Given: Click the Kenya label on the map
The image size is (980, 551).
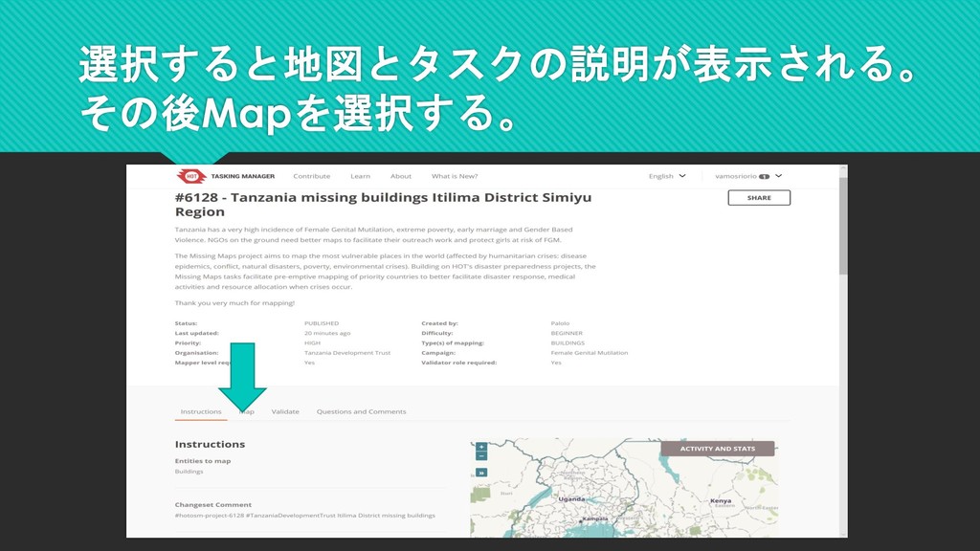Looking at the screenshot, I should coord(721,500).
